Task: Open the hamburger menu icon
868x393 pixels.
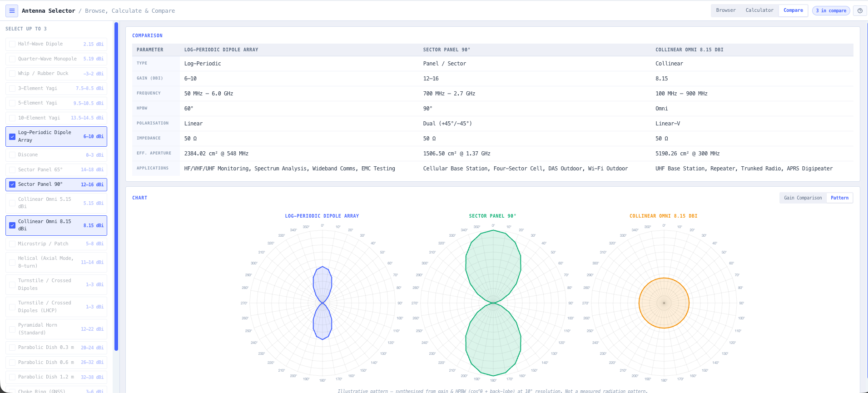Action: [x=12, y=10]
